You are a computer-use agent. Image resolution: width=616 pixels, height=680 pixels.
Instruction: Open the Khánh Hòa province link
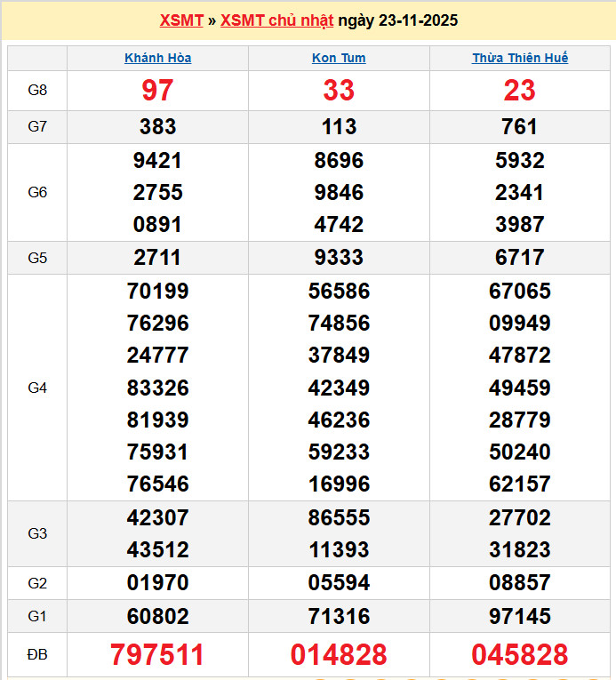click(x=157, y=58)
